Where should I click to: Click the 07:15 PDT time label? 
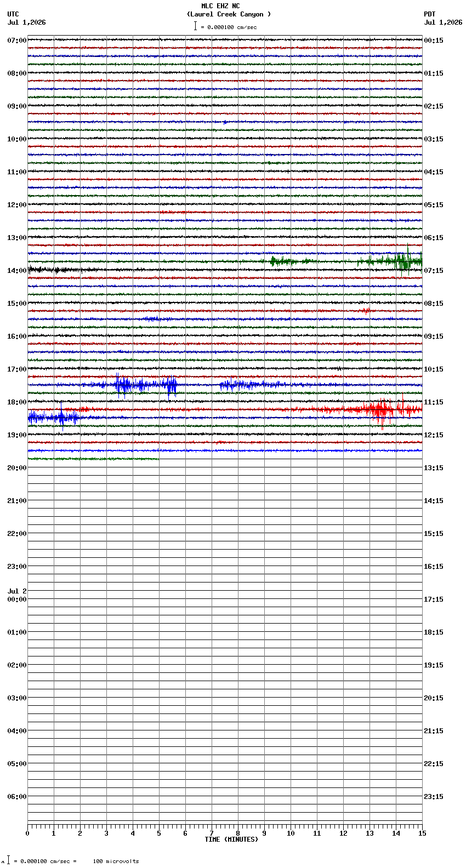[434, 271]
